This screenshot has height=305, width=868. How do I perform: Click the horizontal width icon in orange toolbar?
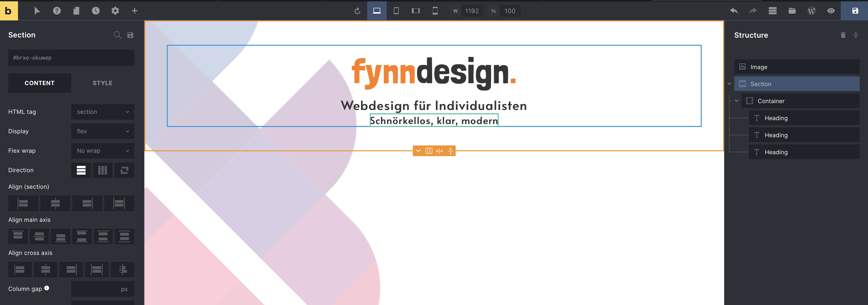point(439,151)
